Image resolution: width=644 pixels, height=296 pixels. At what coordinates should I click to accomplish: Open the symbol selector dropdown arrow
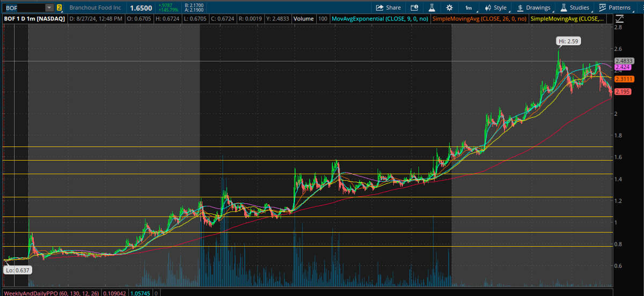pyautogui.click(x=50, y=8)
